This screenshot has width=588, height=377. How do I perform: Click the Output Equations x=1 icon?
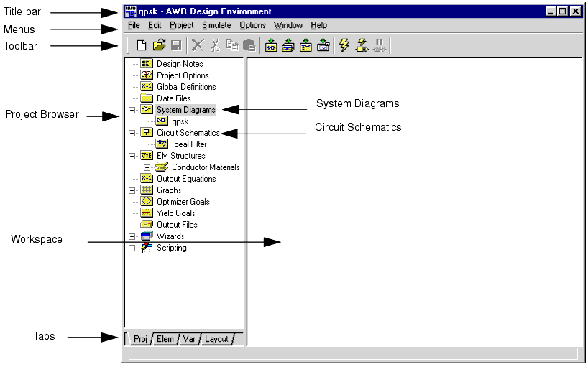click(x=146, y=178)
